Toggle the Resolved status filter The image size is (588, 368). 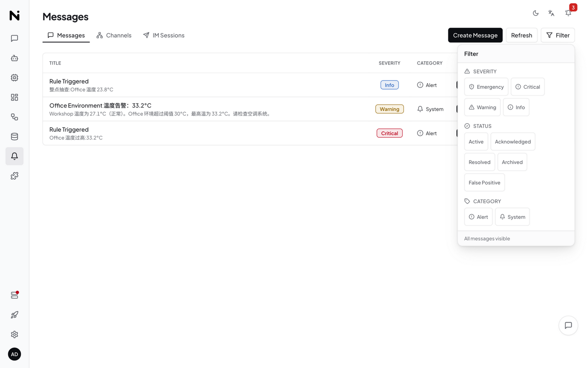click(x=479, y=162)
